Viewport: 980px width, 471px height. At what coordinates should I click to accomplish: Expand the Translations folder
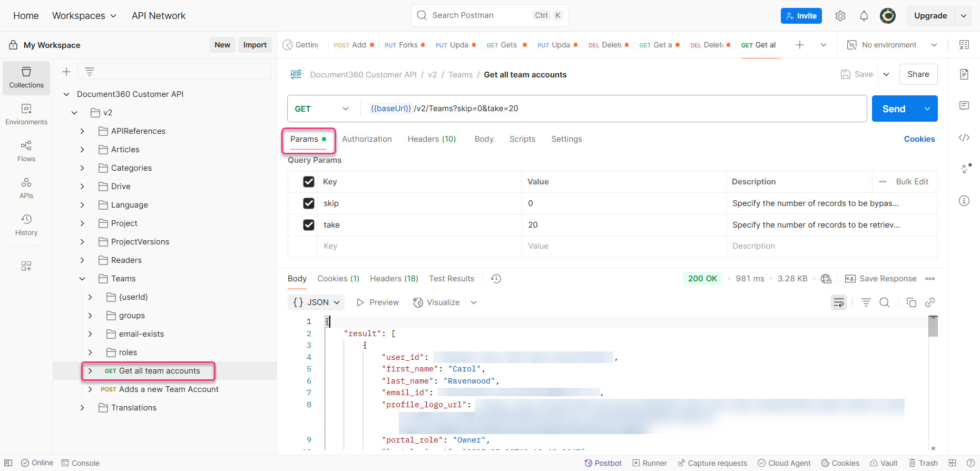click(82, 408)
